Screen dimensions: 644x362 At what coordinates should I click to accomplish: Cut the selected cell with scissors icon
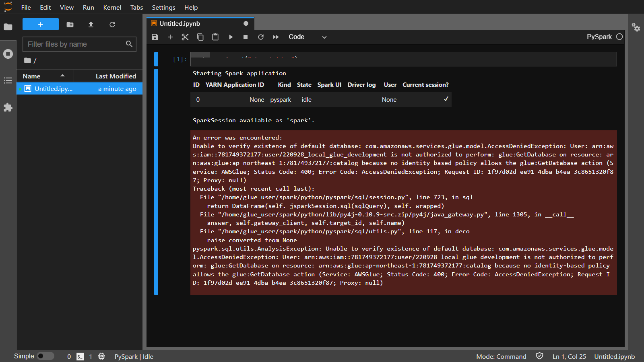tap(185, 37)
